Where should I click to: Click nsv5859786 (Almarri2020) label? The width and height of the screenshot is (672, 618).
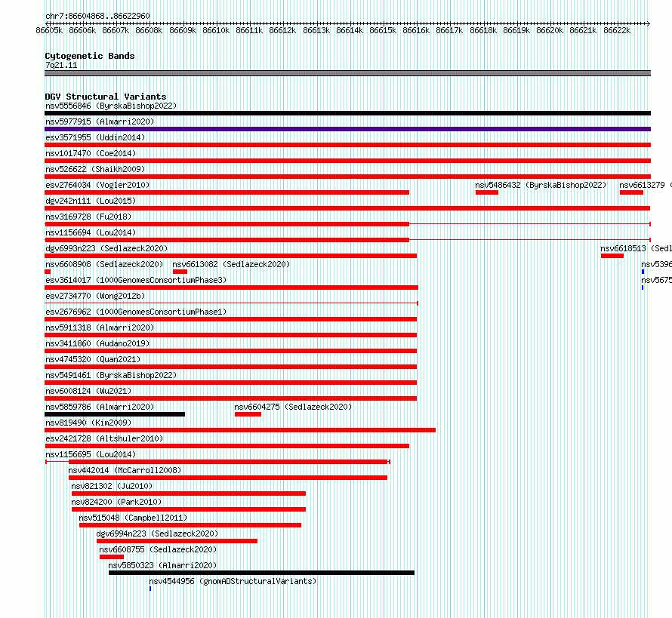pos(100,407)
